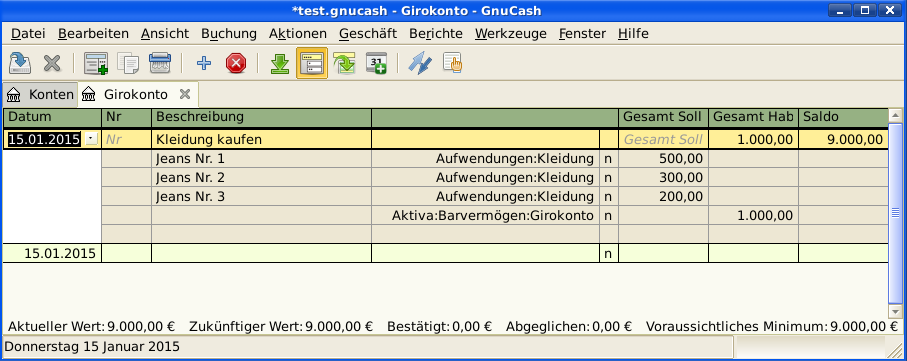Click the Schedule transaction calendar icon
This screenshot has height=361, width=907.
pyautogui.click(x=377, y=63)
